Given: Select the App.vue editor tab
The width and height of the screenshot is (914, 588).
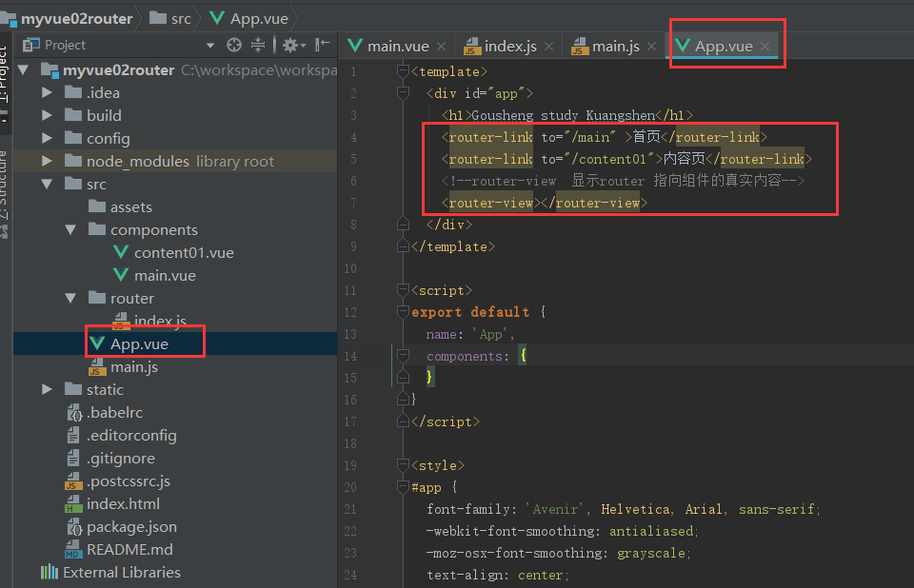Looking at the screenshot, I should coord(724,46).
